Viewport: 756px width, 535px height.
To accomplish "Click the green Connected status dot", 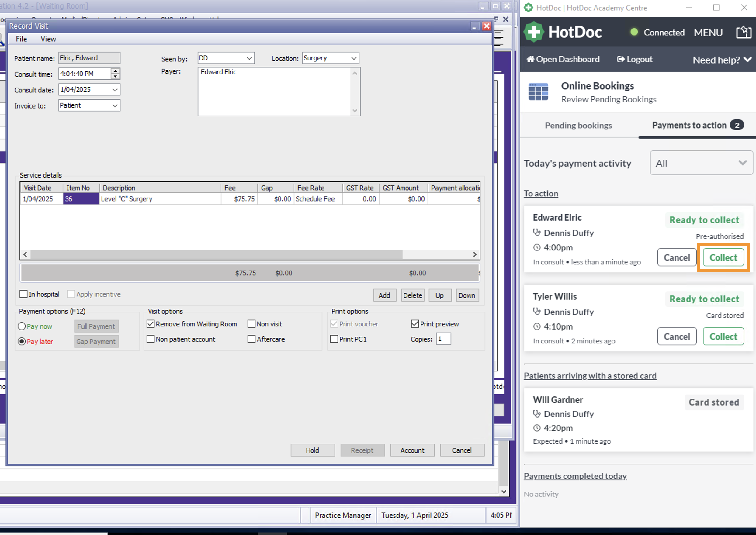I will tap(634, 32).
